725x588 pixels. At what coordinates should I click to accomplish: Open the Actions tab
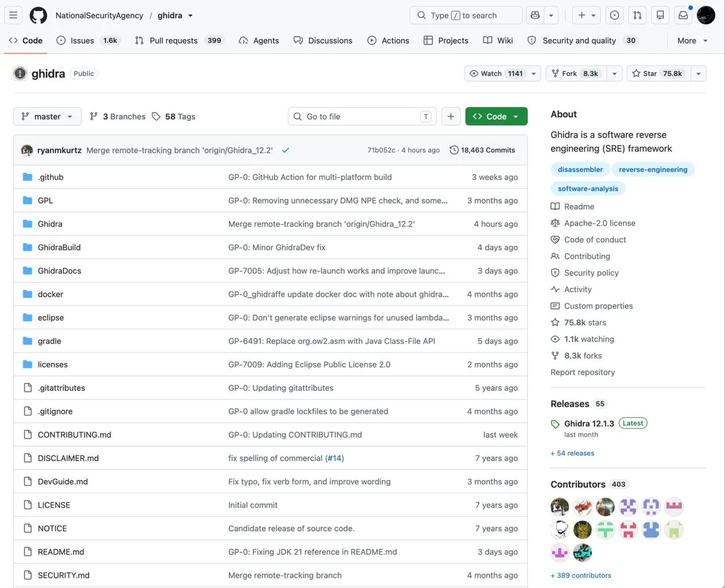coord(388,41)
